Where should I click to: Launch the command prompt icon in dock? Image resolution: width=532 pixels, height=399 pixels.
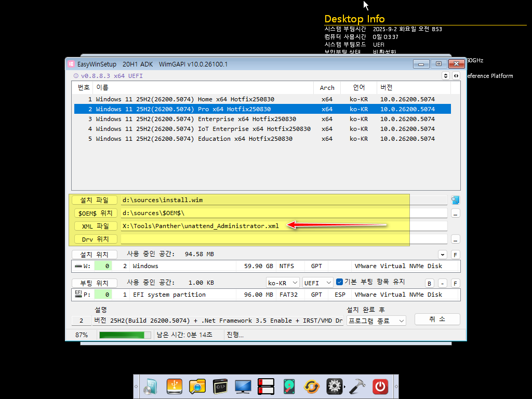pyautogui.click(x=220, y=386)
